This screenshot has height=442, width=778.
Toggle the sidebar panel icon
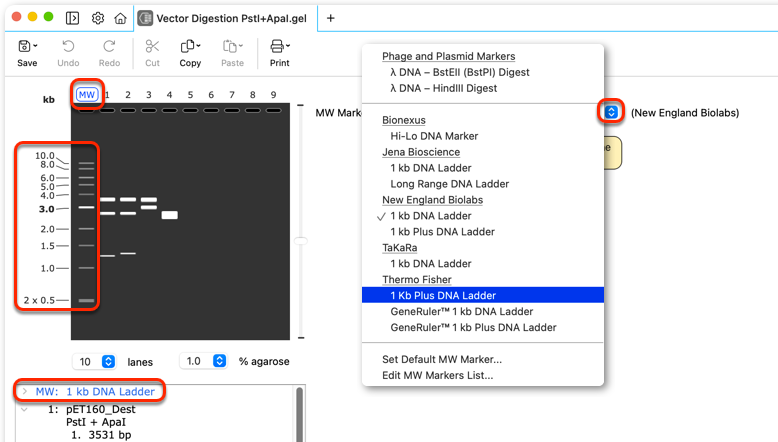[x=72, y=18]
